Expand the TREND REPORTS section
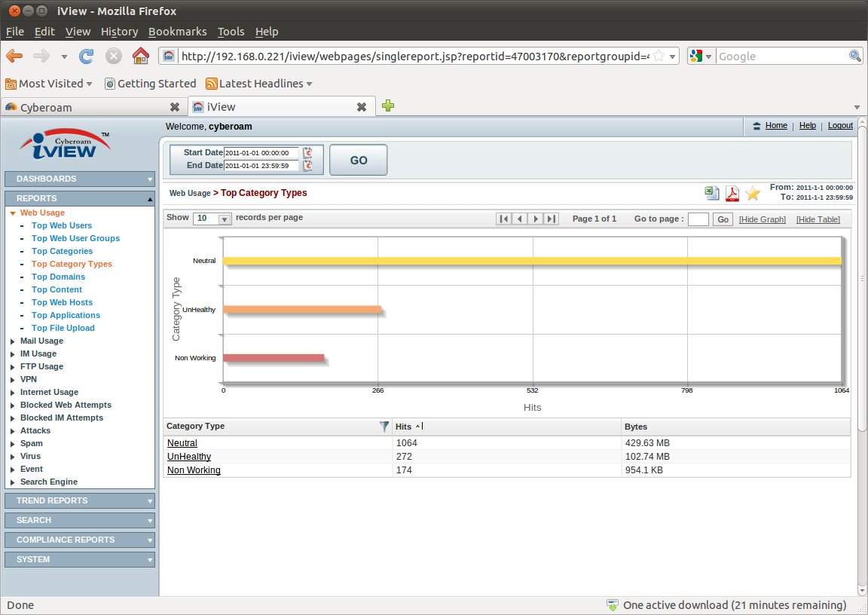This screenshot has width=868, height=615. pyautogui.click(x=79, y=500)
